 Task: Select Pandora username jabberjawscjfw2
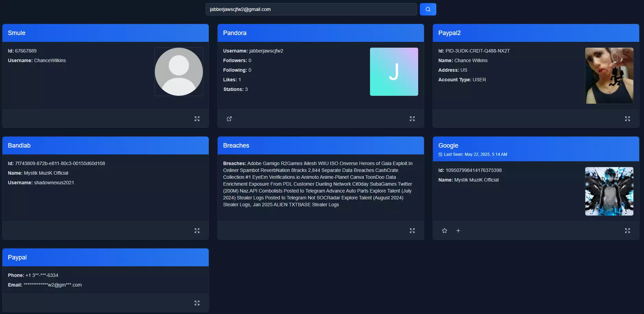point(266,51)
